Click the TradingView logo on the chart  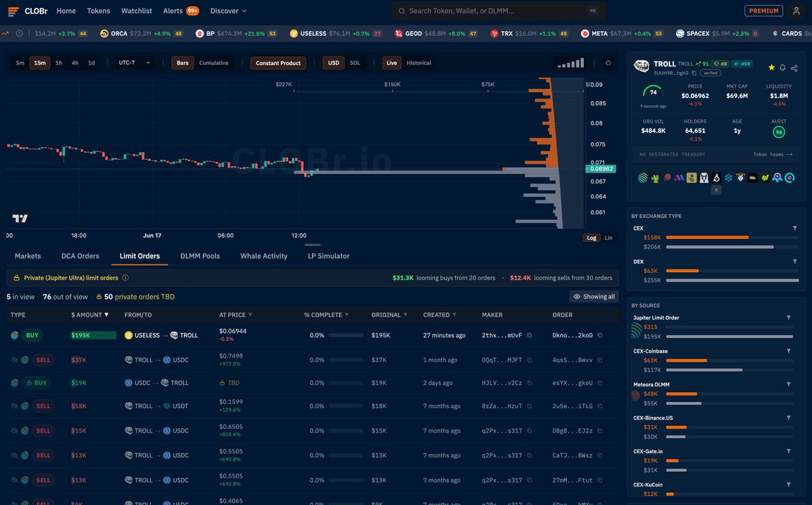point(20,218)
